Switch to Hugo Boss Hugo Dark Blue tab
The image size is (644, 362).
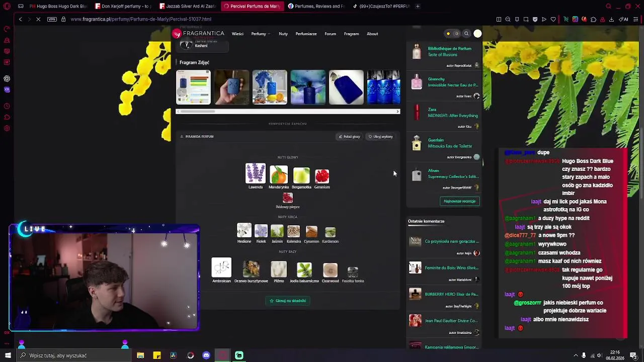pos(58,6)
